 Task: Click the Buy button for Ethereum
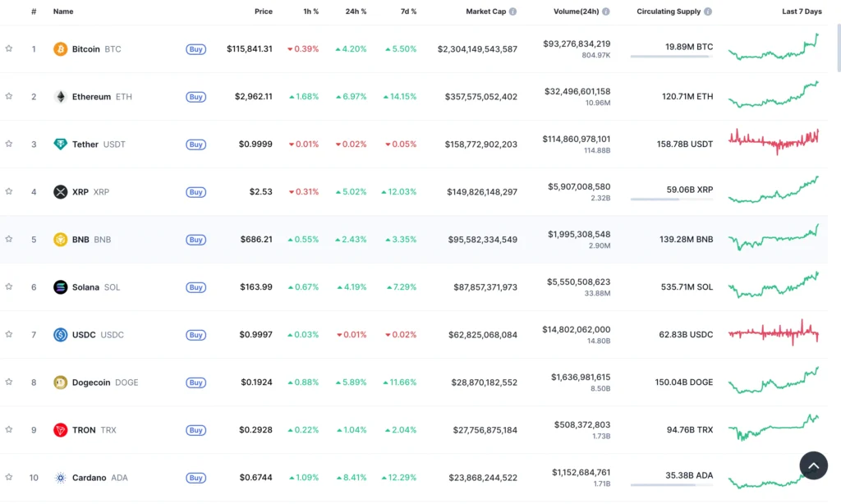(195, 97)
